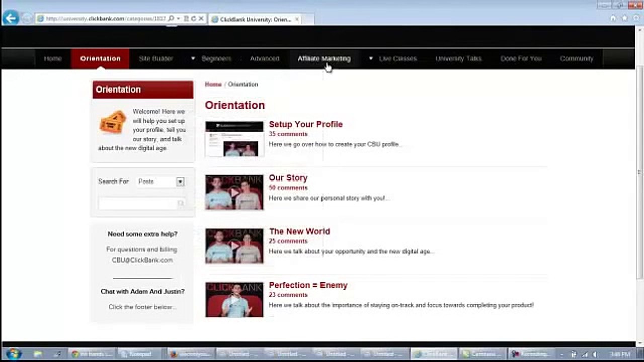Select the Site Builder navigation item

pos(156,59)
